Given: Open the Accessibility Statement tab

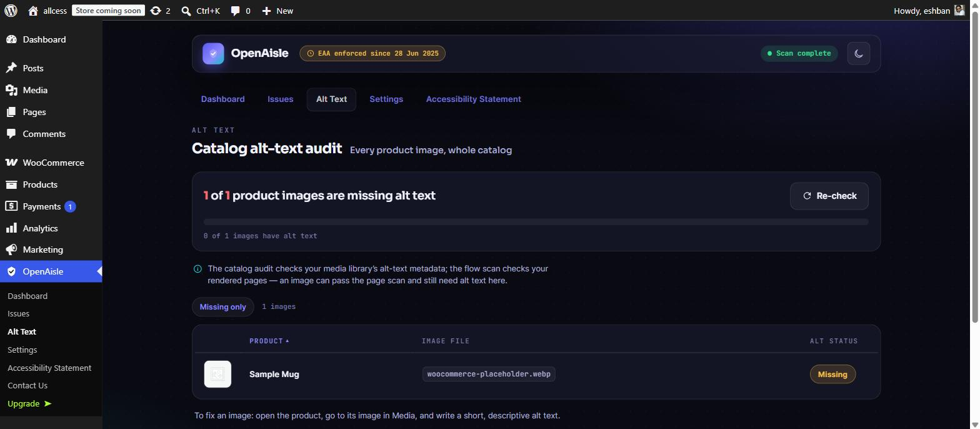Looking at the screenshot, I should (x=474, y=99).
